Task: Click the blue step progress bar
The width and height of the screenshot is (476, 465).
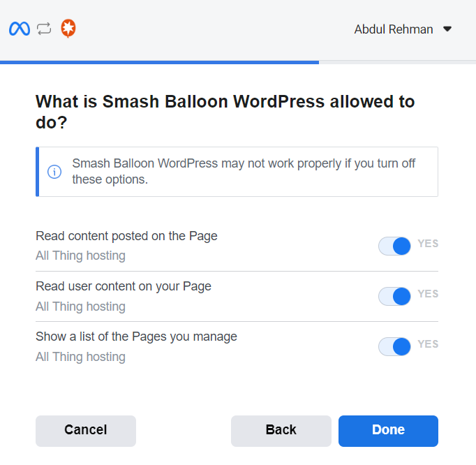Action: (x=159, y=62)
